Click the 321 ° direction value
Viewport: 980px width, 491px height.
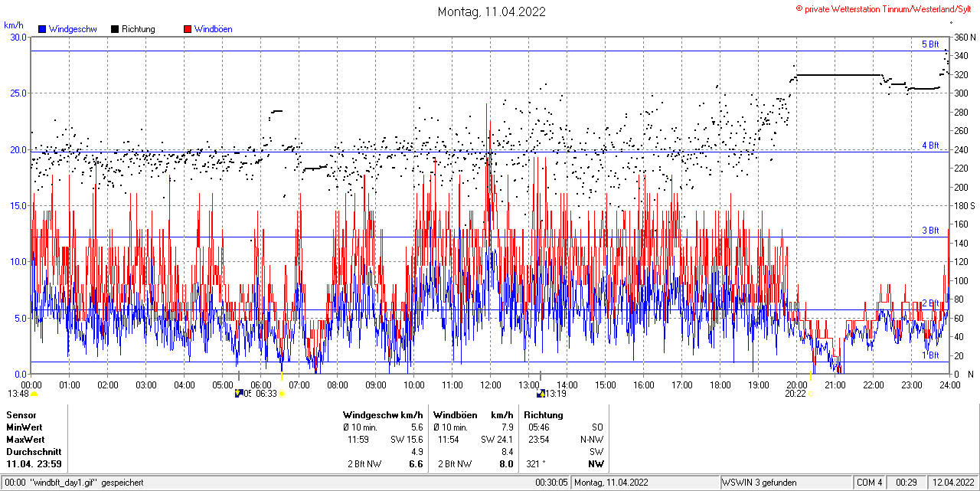click(534, 464)
